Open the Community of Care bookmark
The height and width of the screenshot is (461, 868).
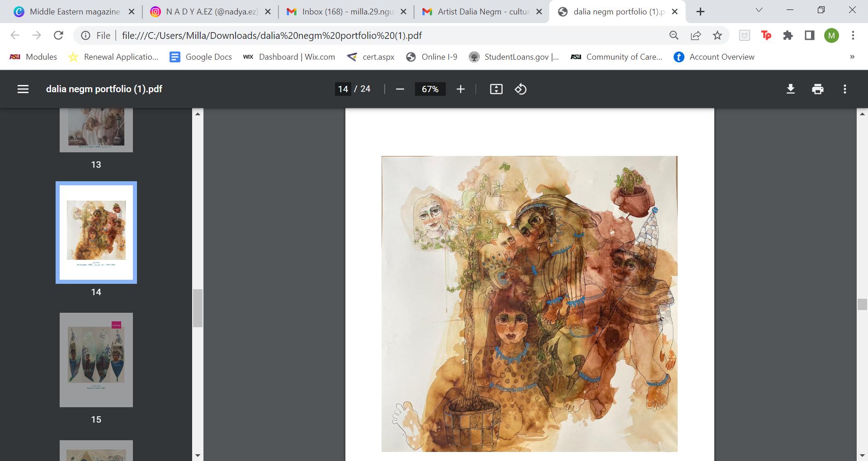616,57
